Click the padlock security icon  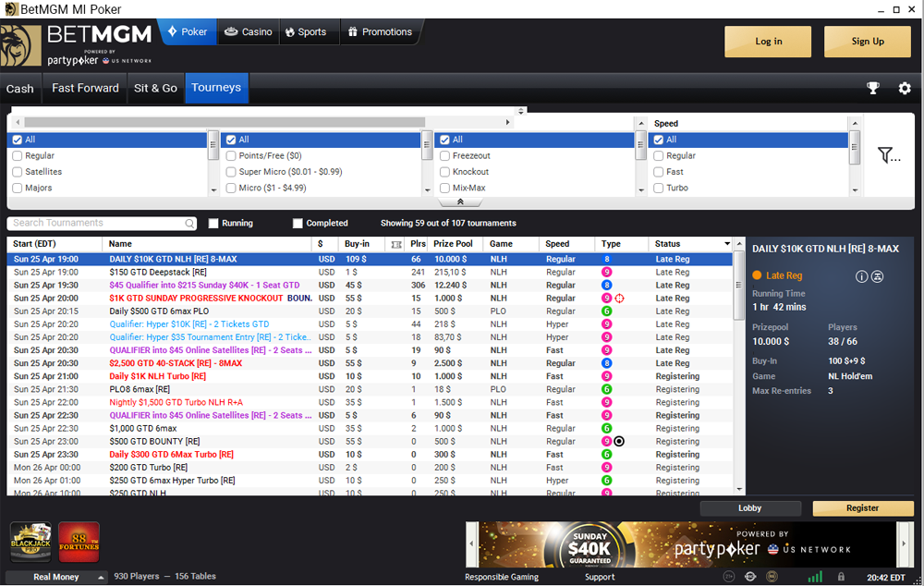[x=841, y=577]
